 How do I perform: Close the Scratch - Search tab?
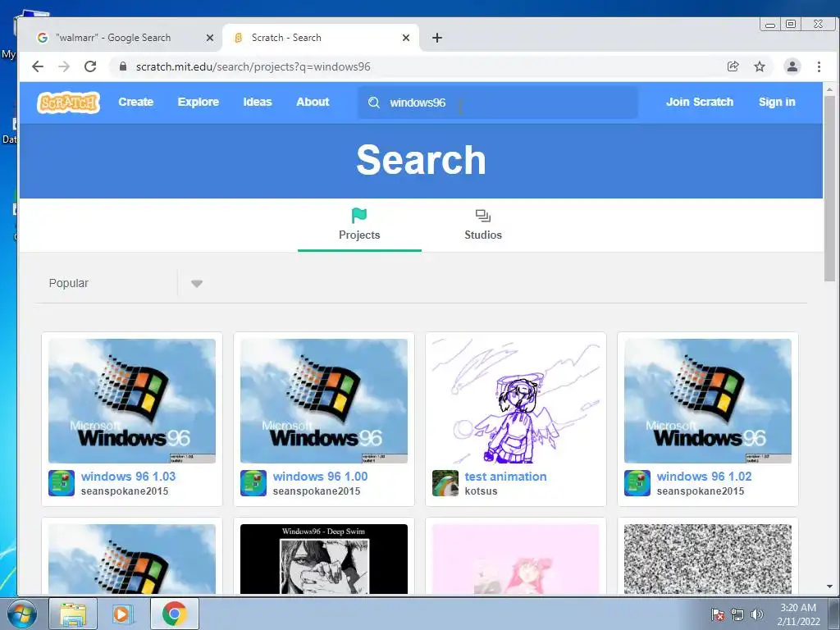(406, 38)
